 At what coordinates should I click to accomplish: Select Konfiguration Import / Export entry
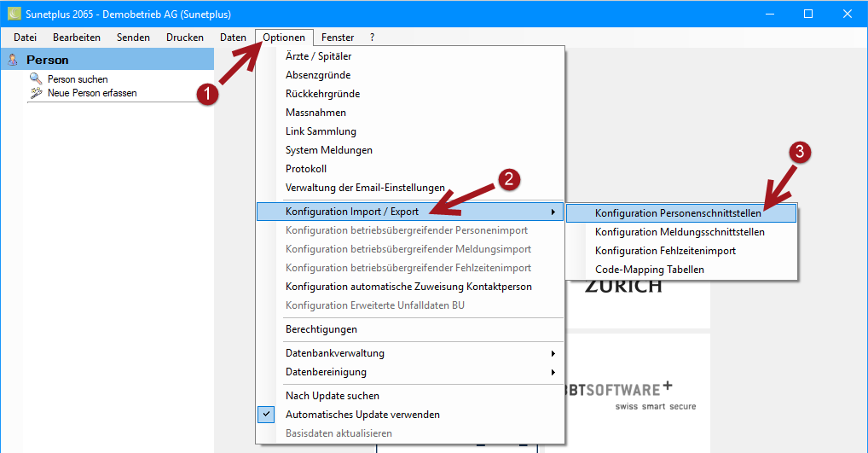tap(410, 212)
